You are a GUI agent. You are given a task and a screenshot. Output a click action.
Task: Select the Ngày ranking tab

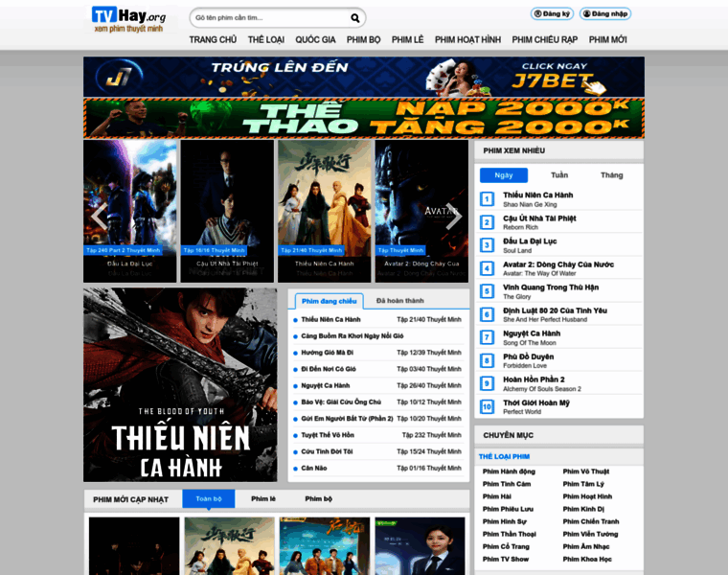pyautogui.click(x=504, y=175)
